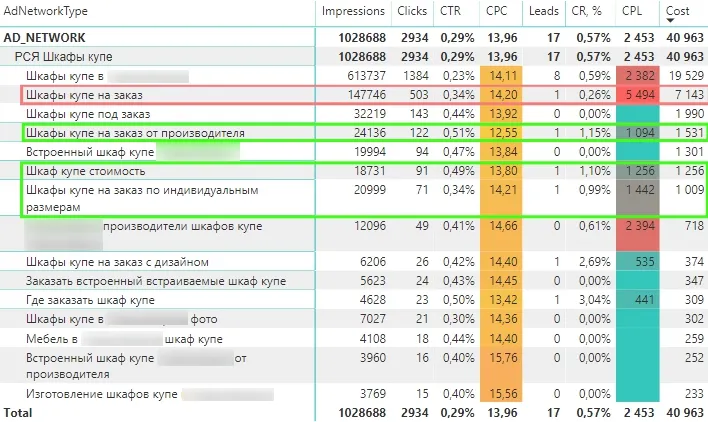
Task: Click the cost value 7 143
Action: (x=689, y=95)
